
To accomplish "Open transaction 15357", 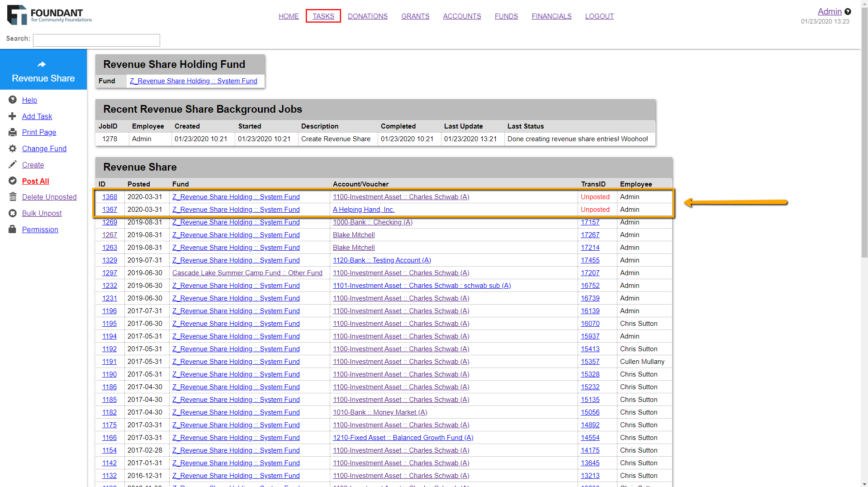I will [x=590, y=362].
